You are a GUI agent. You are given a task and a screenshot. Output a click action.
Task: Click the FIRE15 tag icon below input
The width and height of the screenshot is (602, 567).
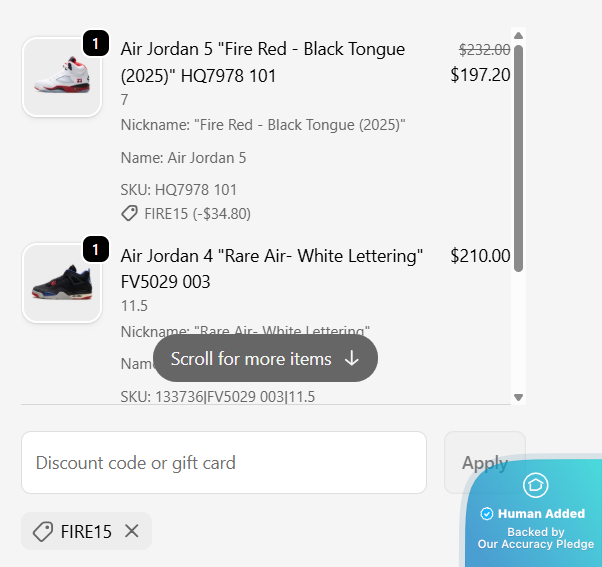click(43, 531)
